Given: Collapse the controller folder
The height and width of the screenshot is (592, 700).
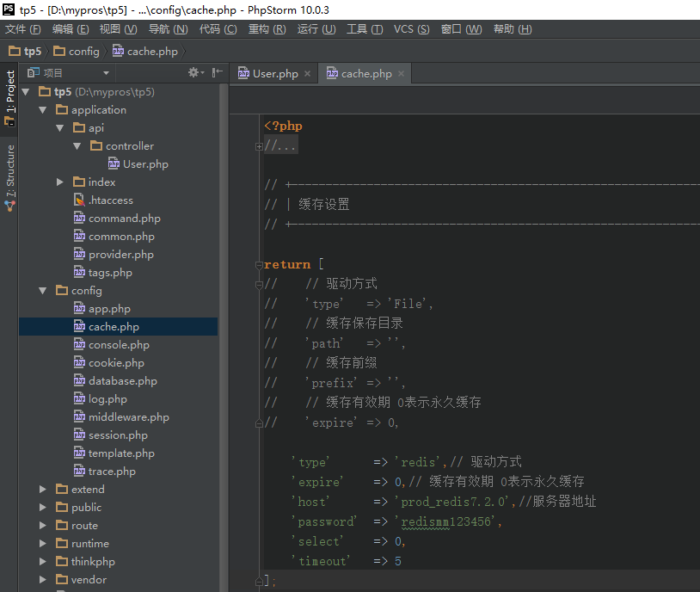Looking at the screenshot, I should [x=77, y=146].
